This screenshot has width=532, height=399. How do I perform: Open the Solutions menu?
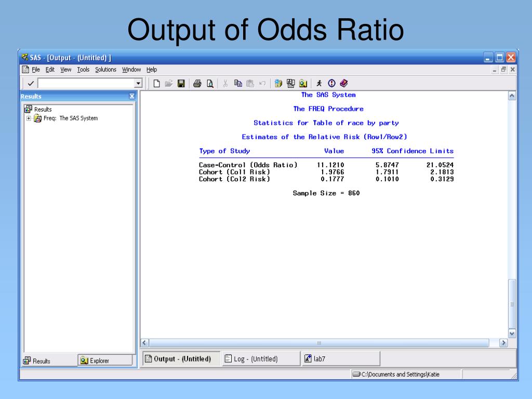(x=105, y=70)
